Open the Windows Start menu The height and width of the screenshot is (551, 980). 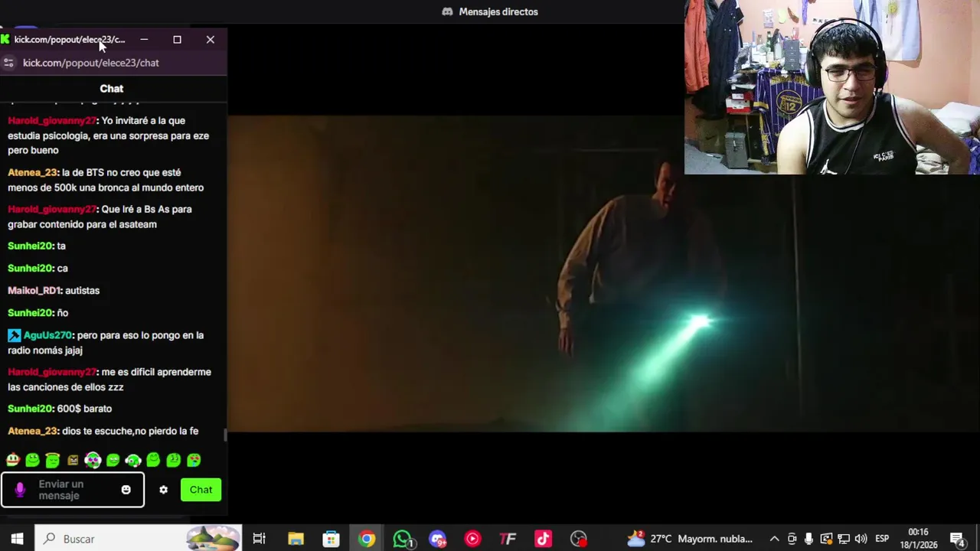pos(17,539)
